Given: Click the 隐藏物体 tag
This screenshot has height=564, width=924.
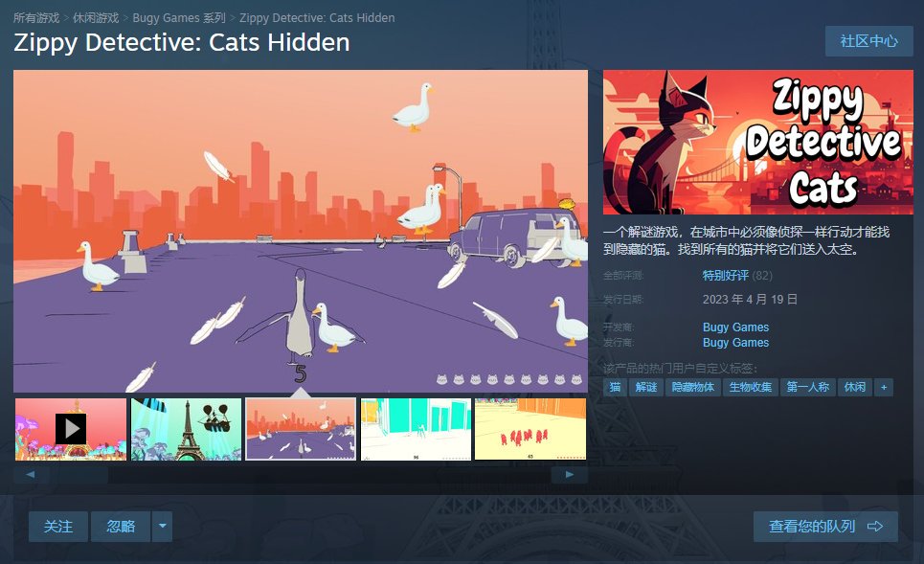Looking at the screenshot, I should (692, 387).
